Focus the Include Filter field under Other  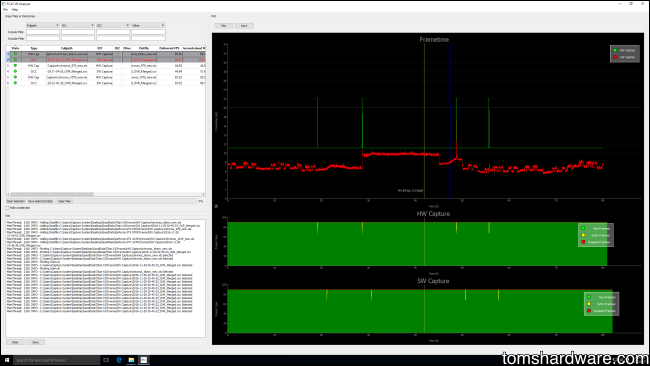click(x=148, y=32)
